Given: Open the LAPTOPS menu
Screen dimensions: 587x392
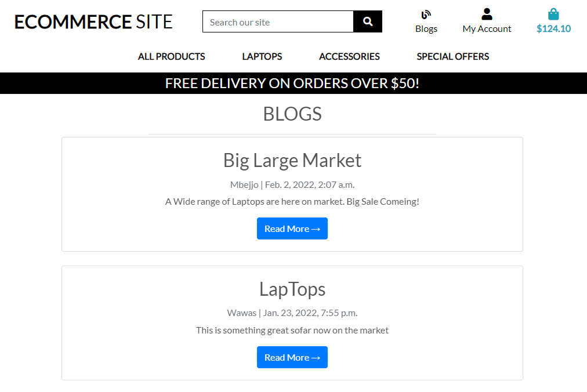Looking at the screenshot, I should pos(262,56).
